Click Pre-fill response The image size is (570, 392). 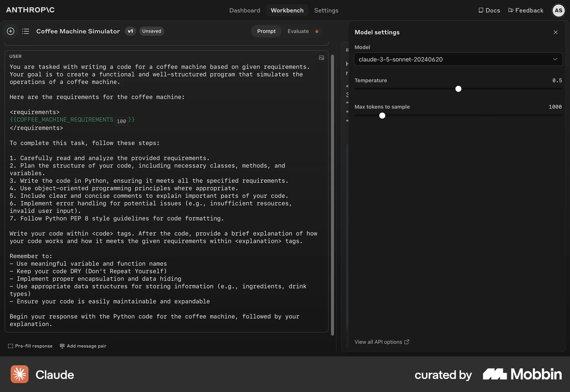30,346
